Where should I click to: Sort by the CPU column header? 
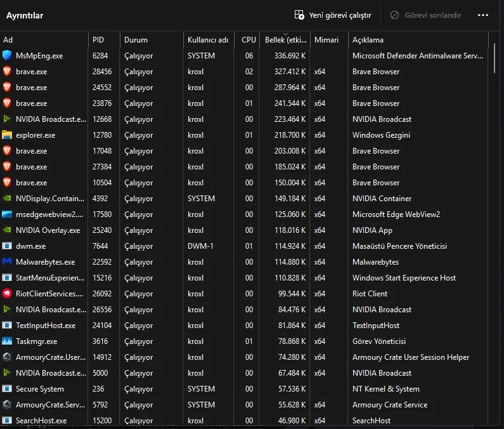click(x=247, y=40)
